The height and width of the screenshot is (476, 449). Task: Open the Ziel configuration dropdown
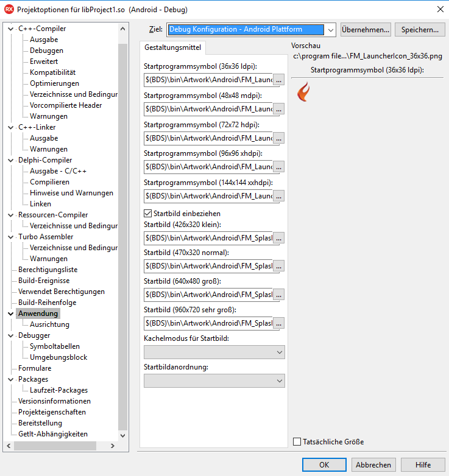click(330, 29)
